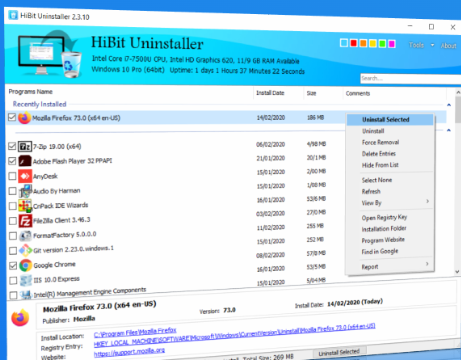
Task: Click the FormatFactory icon
Action: click(x=26, y=236)
